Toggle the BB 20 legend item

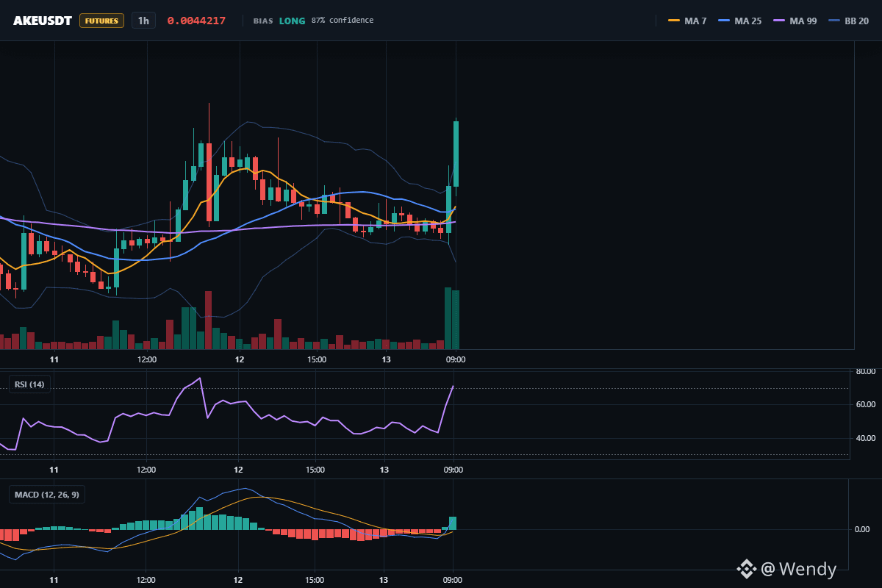[x=848, y=21]
